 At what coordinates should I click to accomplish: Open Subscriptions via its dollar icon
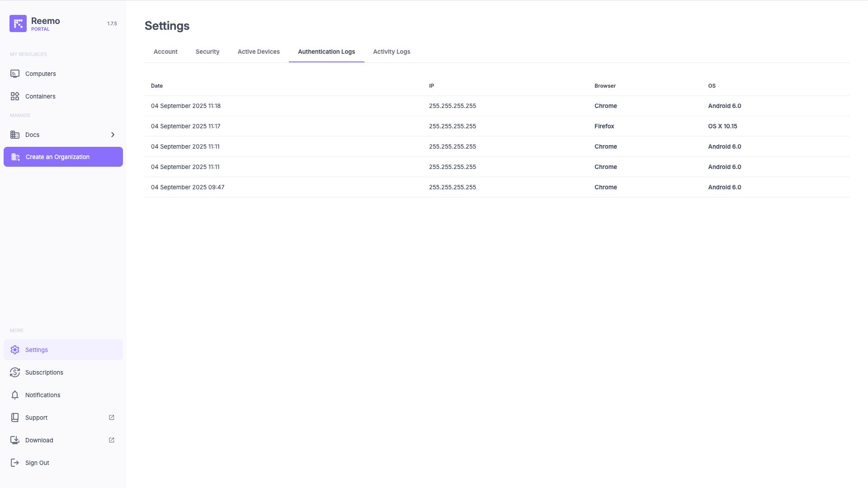[x=15, y=372]
